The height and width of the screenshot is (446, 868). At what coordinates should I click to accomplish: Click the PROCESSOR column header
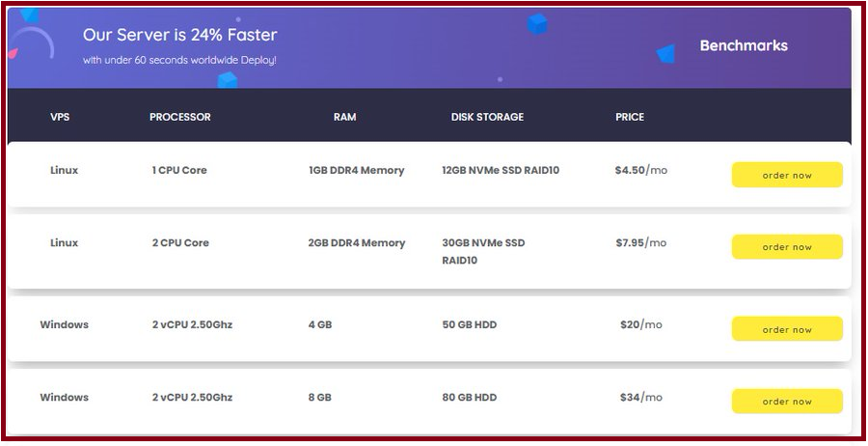point(180,117)
